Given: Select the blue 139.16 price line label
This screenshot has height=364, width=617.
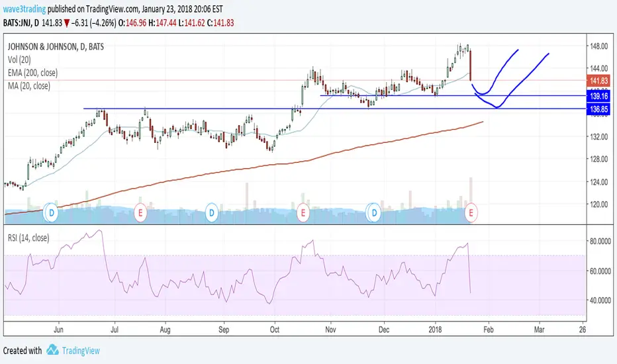Looking at the screenshot, I should click(x=598, y=95).
